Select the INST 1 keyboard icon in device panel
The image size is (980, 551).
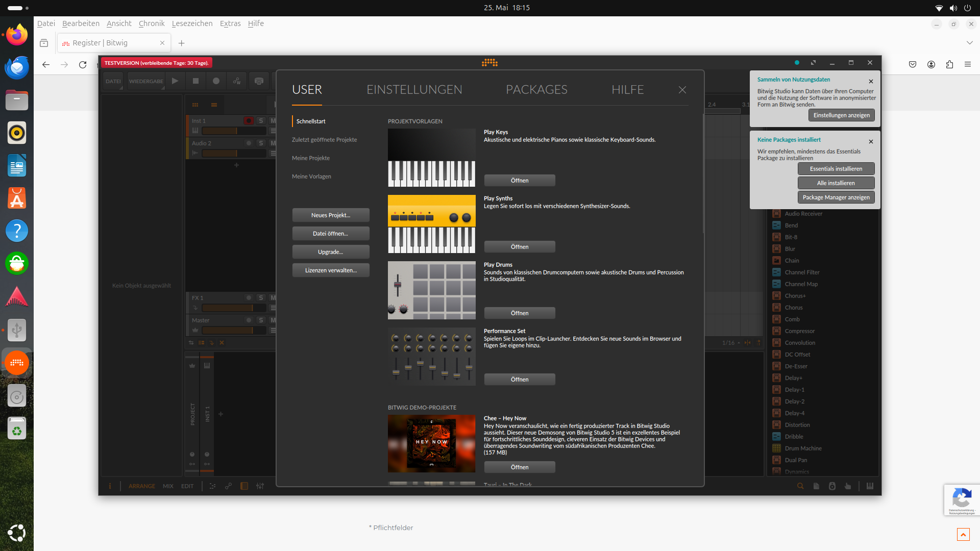(x=207, y=366)
